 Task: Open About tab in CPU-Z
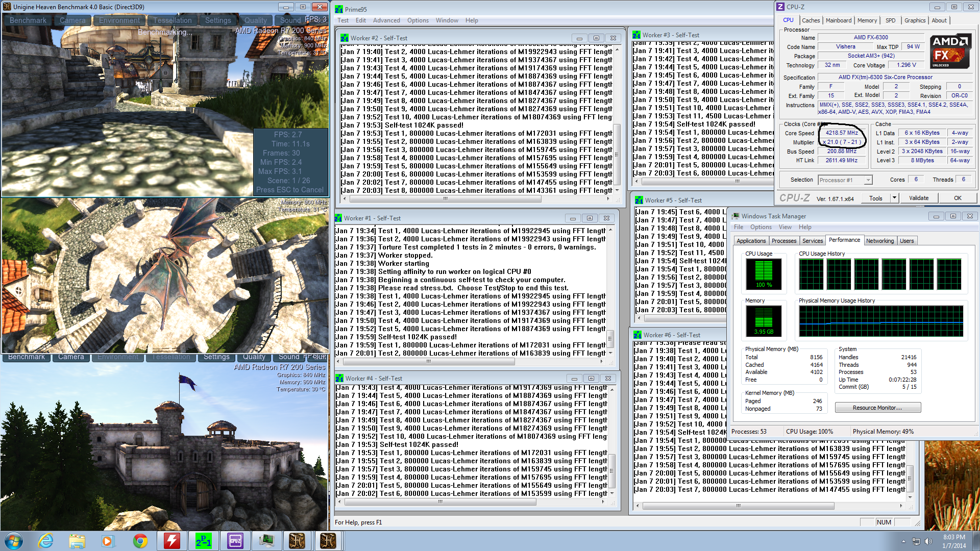click(939, 20)
